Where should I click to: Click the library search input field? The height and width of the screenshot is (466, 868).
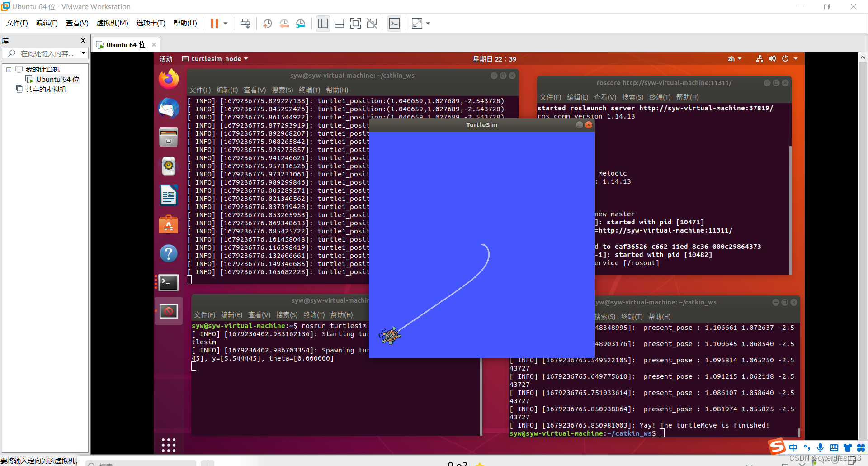click(x=45, y=53)
